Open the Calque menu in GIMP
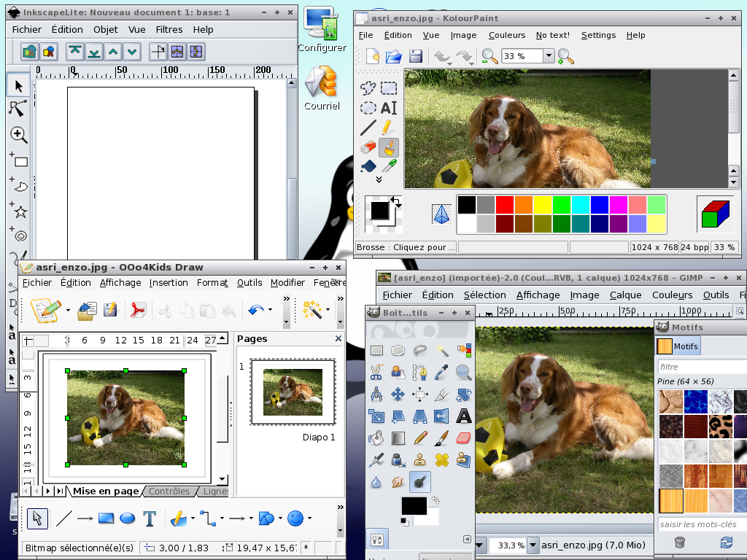Image resolution: width=747 pixels, height=560 pixels. tap(625, 295)
